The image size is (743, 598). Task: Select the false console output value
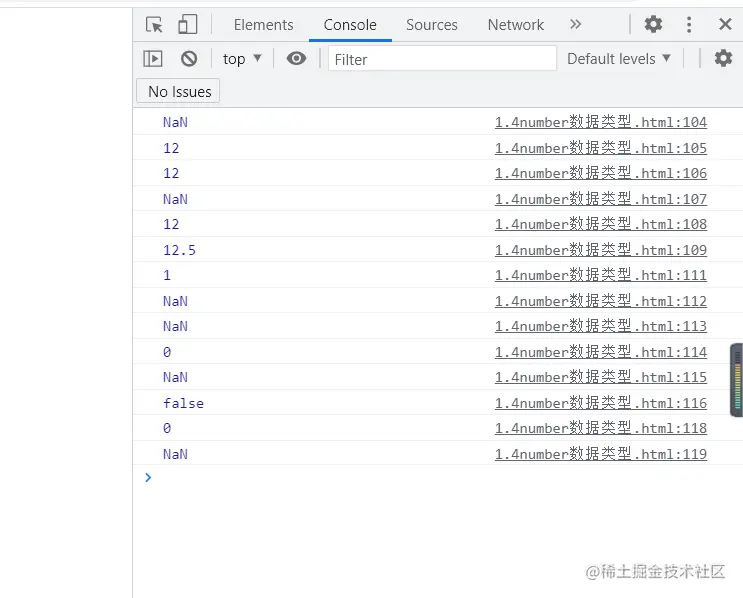(183, 403)
